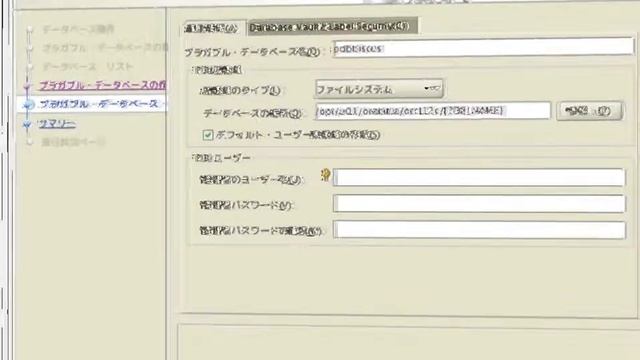Click the browse button beside database location
Screen dimensions: 640x360
click(x=589, y=111)
